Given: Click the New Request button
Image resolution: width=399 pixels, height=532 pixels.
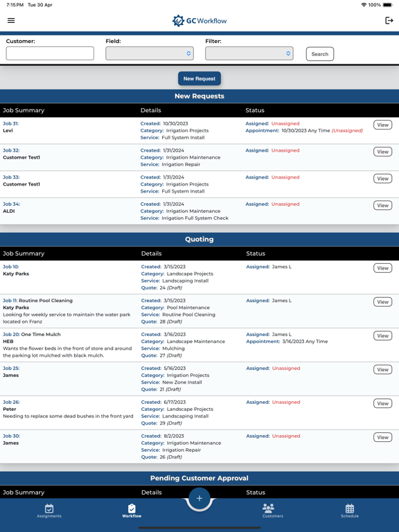Looking at the screenshot, I should coord(199,78).
